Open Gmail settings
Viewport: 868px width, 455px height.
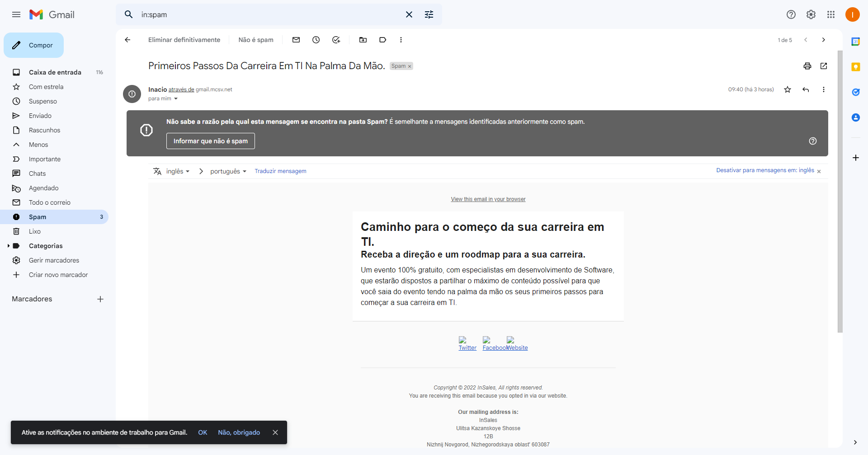click(811, 14)
